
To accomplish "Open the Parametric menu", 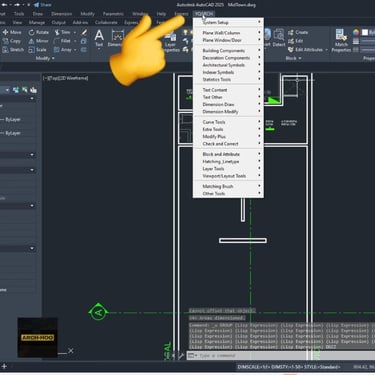I will pyautogui.click(x=113, y=14).
